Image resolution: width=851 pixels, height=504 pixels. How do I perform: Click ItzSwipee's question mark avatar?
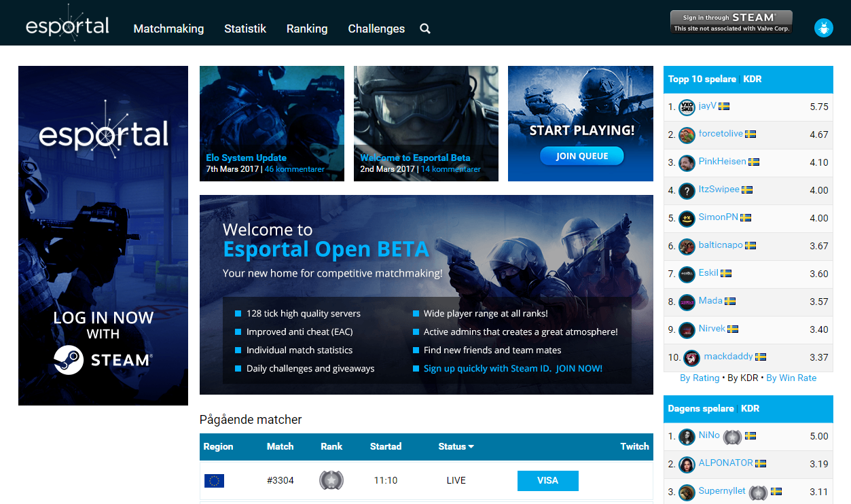[687, 191]
